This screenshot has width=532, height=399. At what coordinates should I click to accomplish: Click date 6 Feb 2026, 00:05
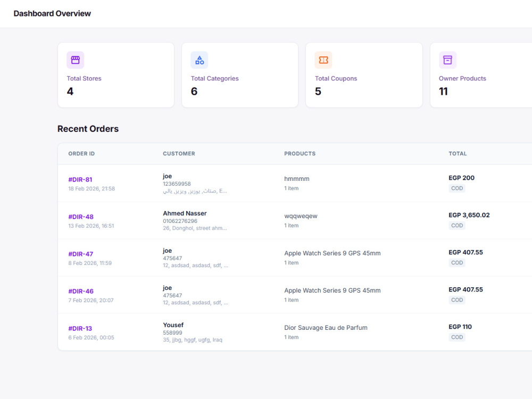[91, 338]
